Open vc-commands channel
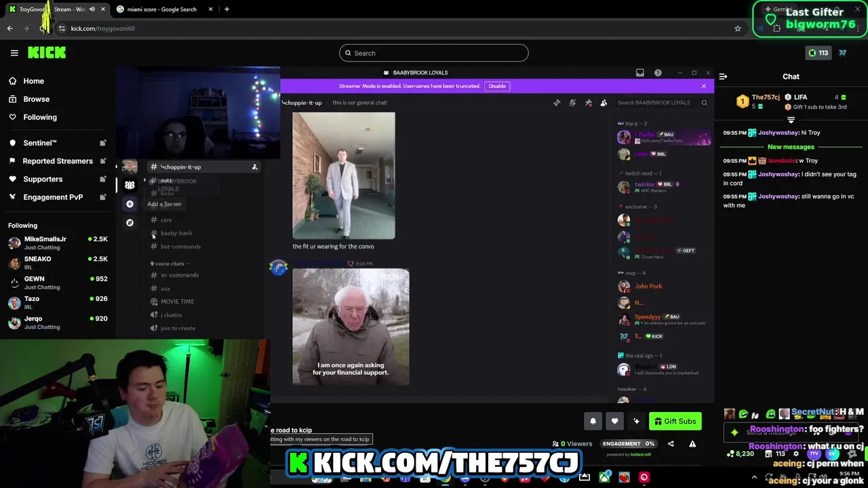 pyautogui.click(x=180, y=275)
